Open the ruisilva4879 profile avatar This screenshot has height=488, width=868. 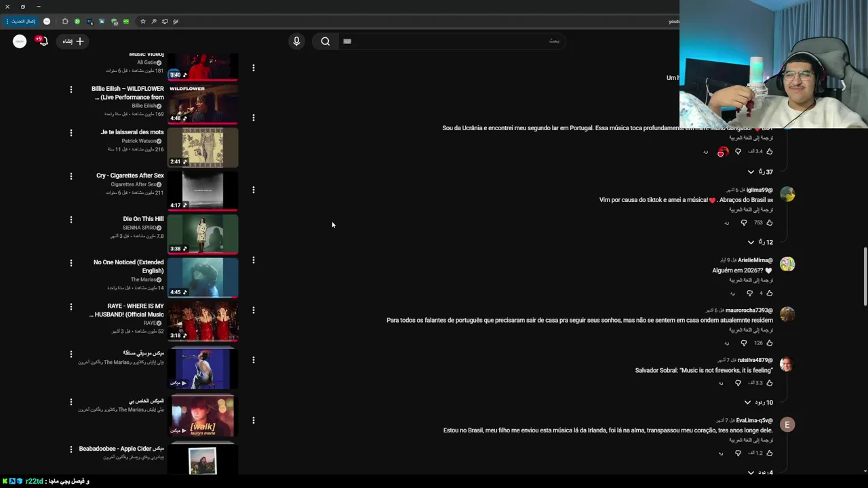(787, 365)
